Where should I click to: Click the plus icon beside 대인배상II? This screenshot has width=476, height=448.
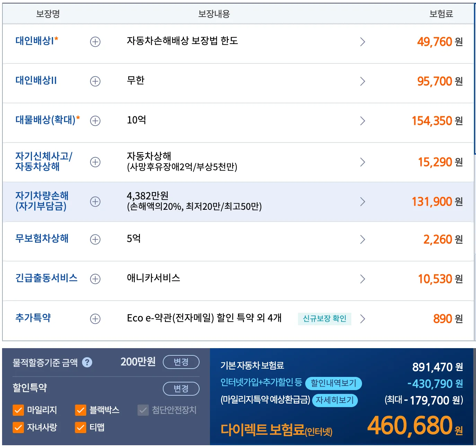click(95, 81)
